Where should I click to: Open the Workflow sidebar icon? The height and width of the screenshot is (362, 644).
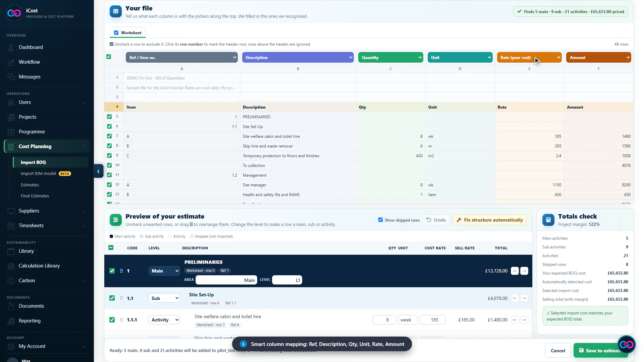(x=11, y=62)
